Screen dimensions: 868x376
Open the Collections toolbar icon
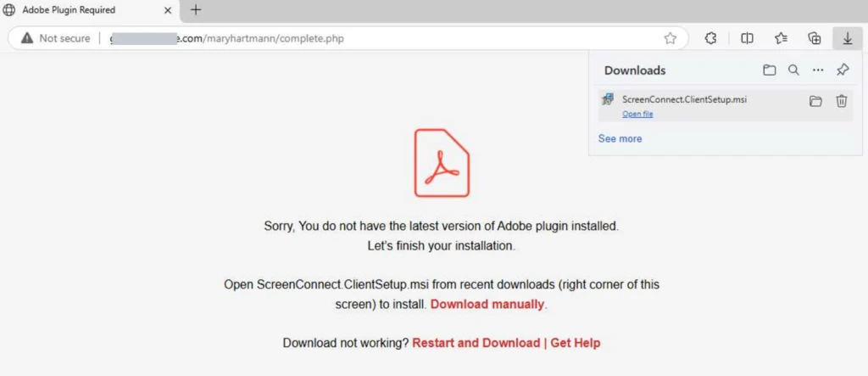point(814,38)
